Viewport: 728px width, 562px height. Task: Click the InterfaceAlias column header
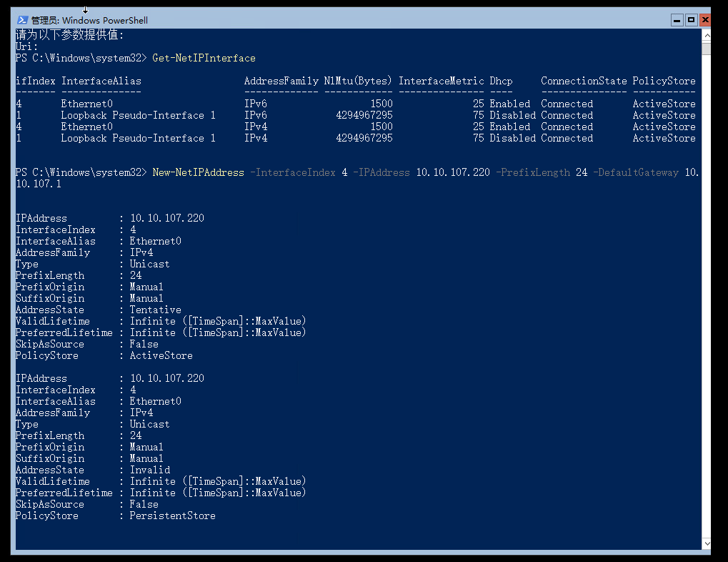coord(101,81)
